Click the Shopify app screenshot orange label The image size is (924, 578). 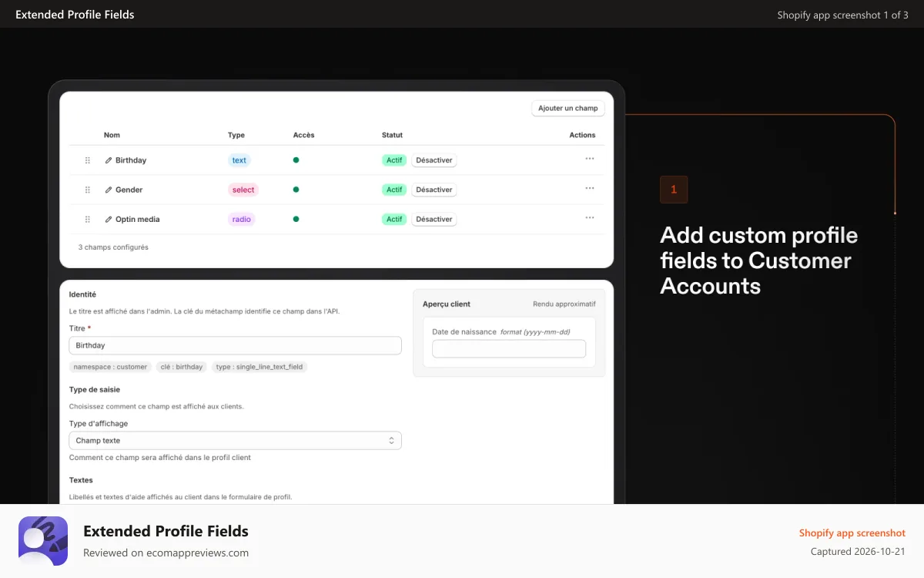(852, 533)
